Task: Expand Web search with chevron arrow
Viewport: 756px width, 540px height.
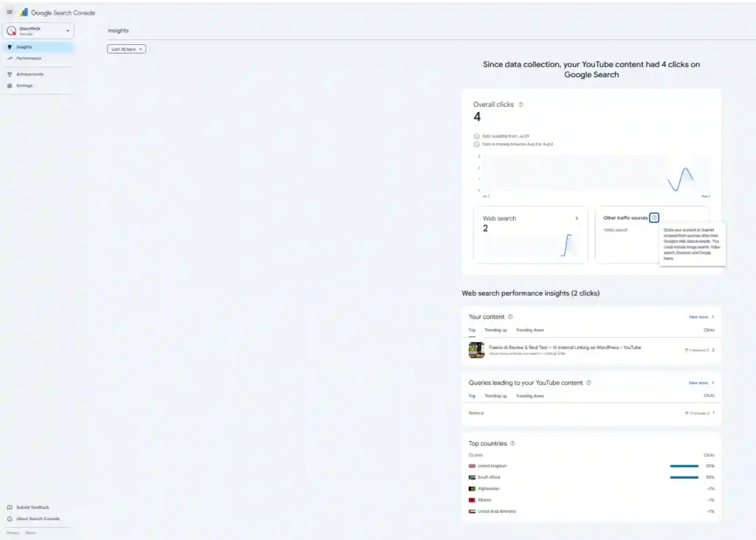Action: tap(577, 218)
